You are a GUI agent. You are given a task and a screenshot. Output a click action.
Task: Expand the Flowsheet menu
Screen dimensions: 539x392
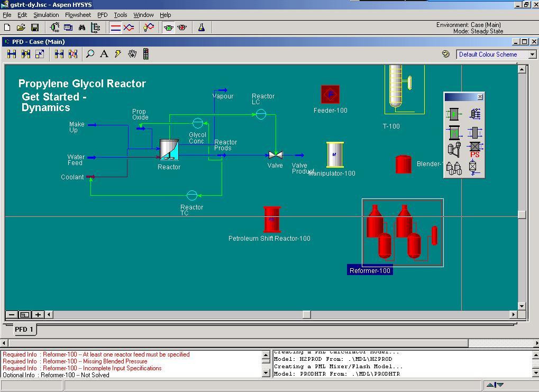click(78, 15)
